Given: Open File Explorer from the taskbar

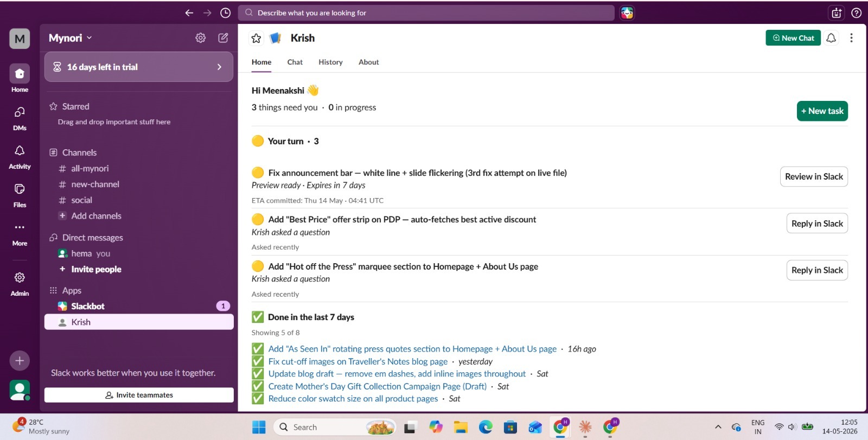Looking at the screenshot, I should [461, 427].
